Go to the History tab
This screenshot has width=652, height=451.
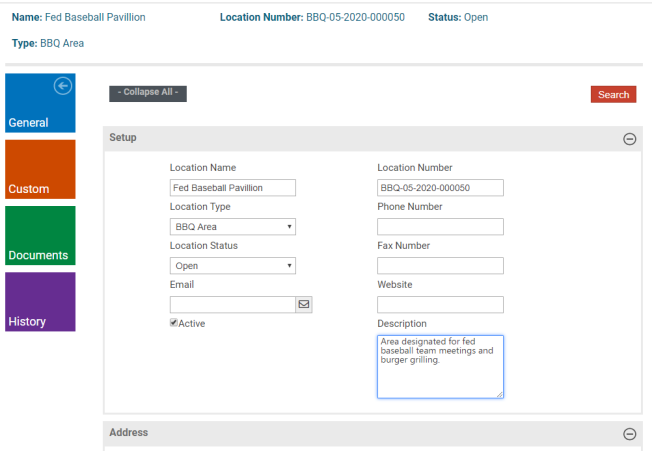pyautogui.click(x=40, y=301)
